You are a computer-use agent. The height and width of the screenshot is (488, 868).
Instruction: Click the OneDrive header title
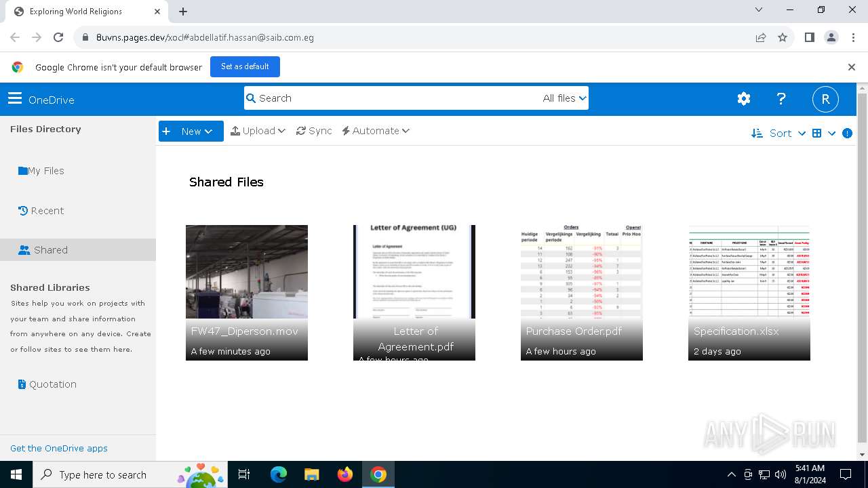pyautogui.click(x=52, y=100)
